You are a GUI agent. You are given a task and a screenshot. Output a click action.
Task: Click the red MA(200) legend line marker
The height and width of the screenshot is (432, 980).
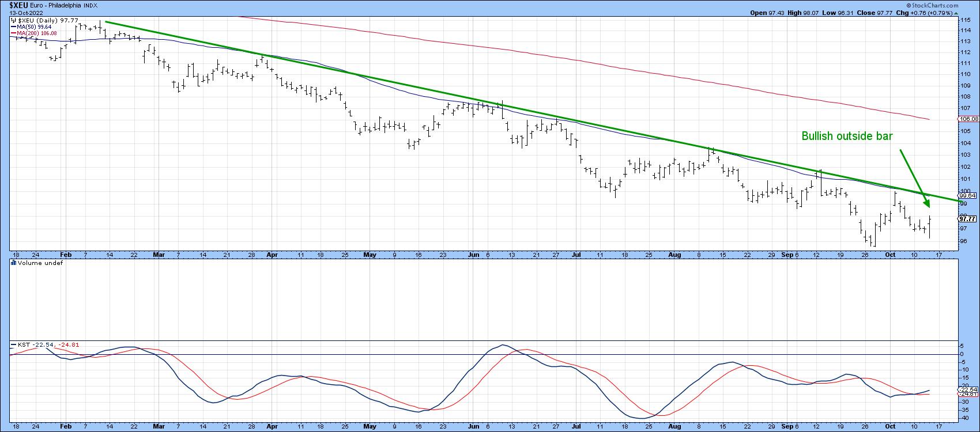click(x=13, y=33)
